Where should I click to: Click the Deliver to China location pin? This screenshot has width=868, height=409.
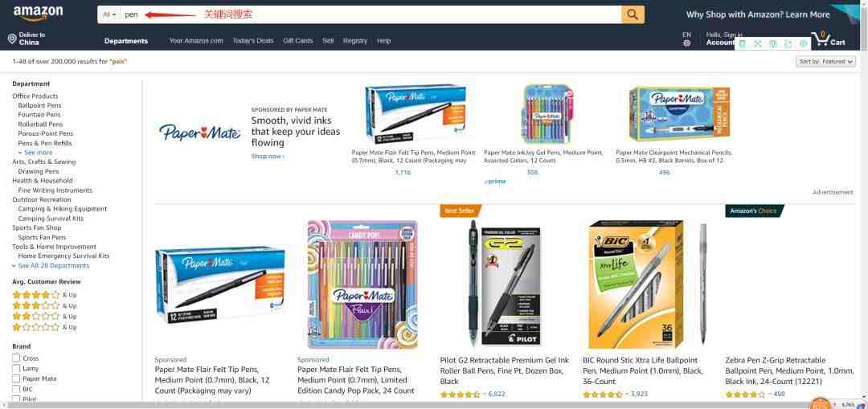[x=11, y=39]
